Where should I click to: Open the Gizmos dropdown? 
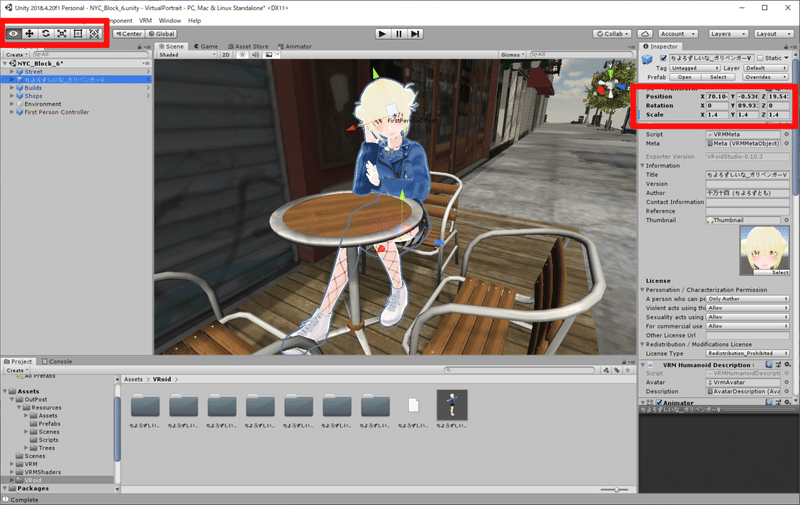(x=512, y=55)
